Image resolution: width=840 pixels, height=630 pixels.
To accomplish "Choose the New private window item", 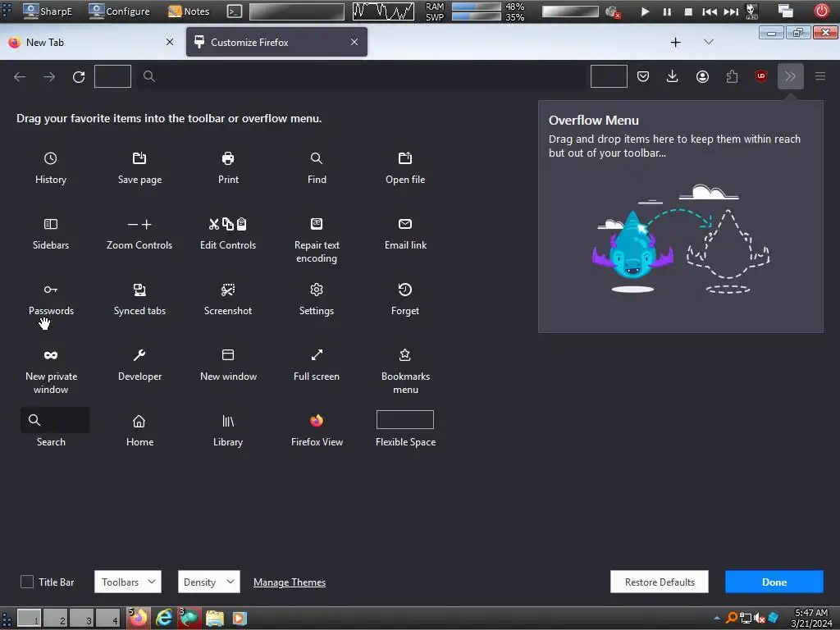I will 50,372.
